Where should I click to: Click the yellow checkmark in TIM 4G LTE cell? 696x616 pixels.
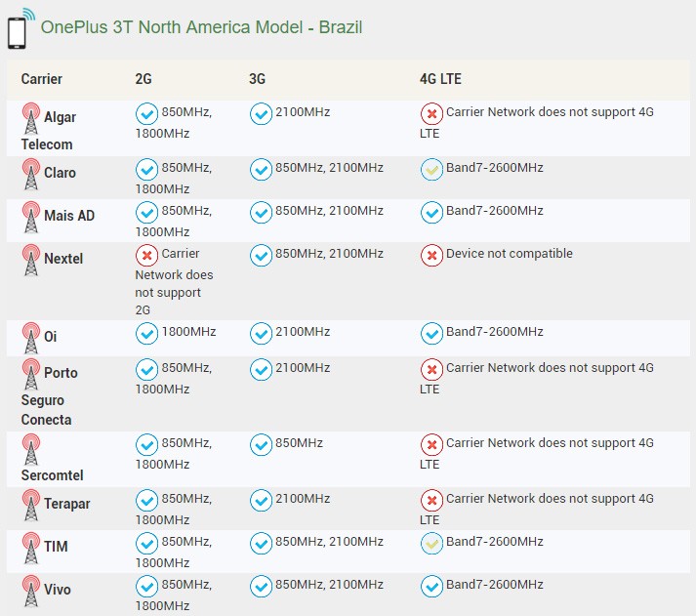point(431,544)
